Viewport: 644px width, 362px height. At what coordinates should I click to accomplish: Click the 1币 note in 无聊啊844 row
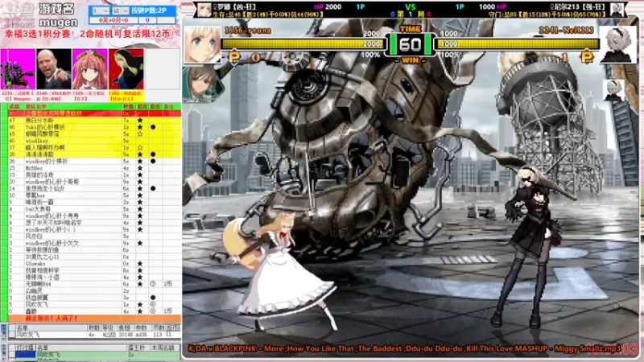(x=167, y=284)
